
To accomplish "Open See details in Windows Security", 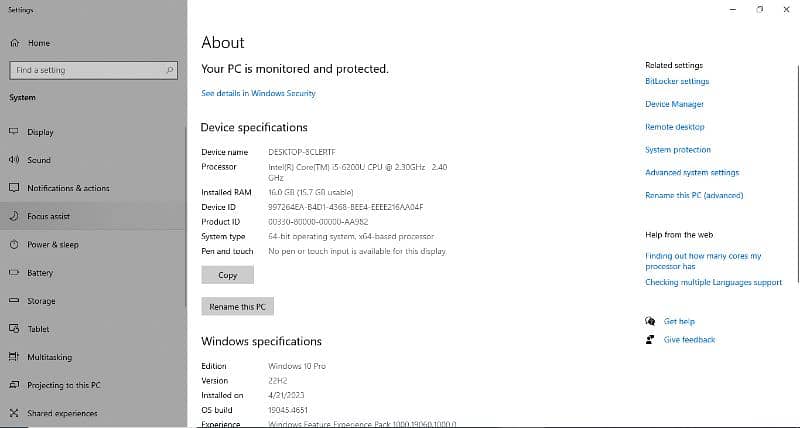I will (258, 93).
